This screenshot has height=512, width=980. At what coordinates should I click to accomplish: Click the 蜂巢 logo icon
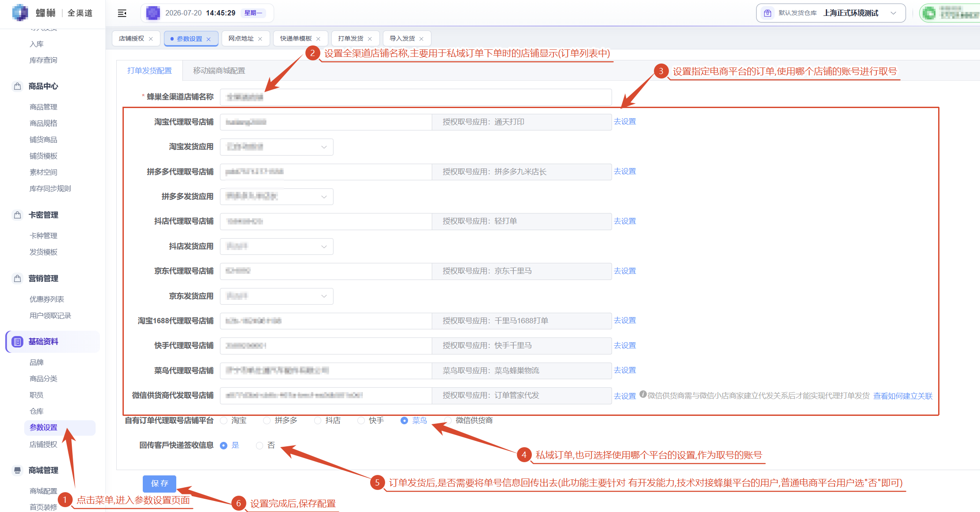pyautogui.click(x=20, y=13)
